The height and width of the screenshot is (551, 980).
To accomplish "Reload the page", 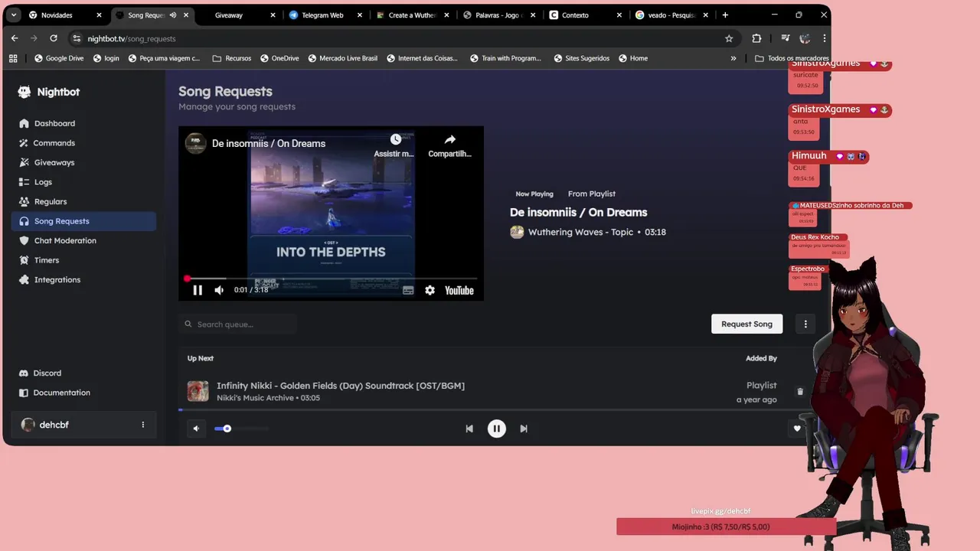I will 54,38.
